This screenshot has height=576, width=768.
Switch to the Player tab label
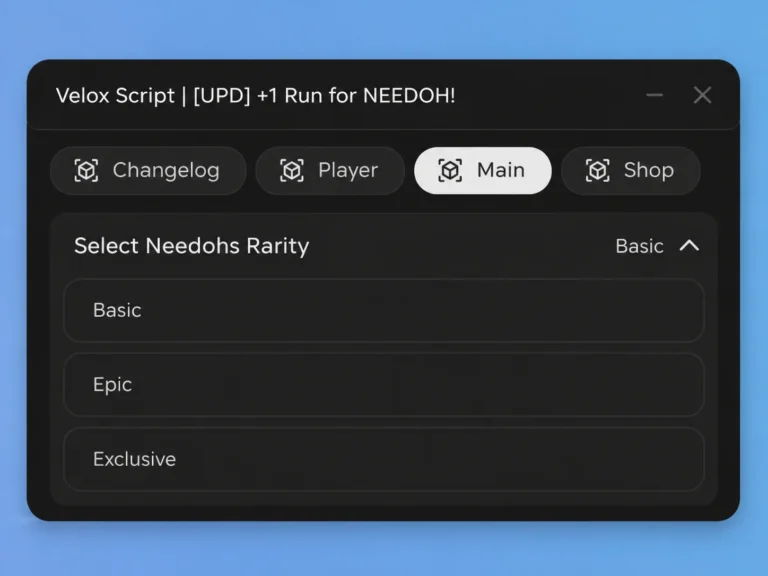point(348,171)
